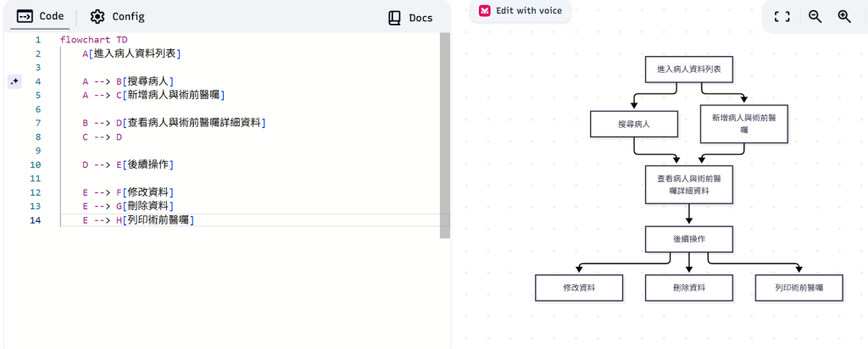Click the code editor vertical scrollbar
Viewport: 868px width, 349px height.
[444, 136]
